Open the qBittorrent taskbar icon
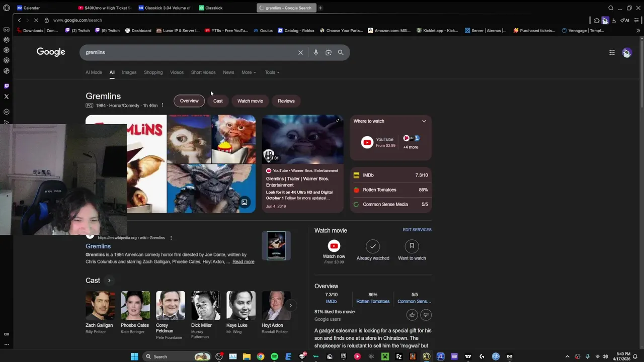The width and height of the screenshot is (644, 362). coord(496,356)
